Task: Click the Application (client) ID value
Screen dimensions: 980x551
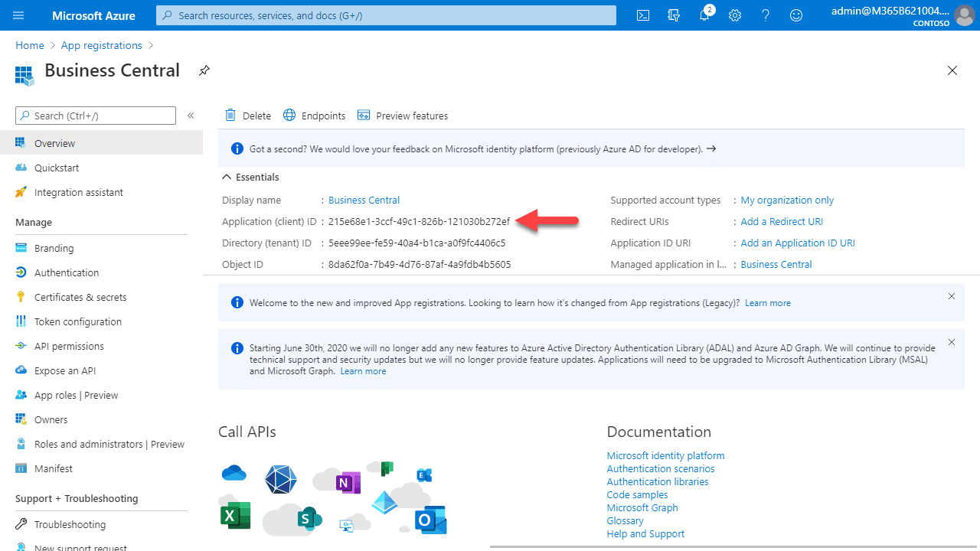Action: click(419, 221)
